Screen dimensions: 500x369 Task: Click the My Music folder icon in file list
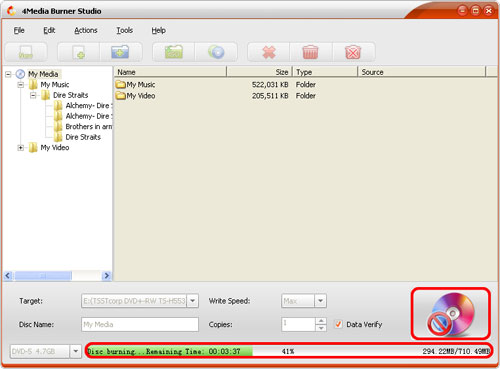[120, 84]
